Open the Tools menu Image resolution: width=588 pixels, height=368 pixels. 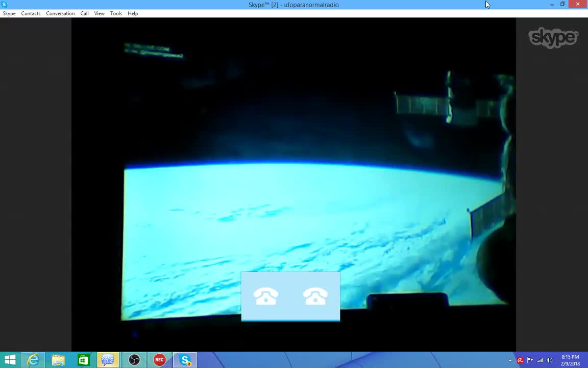point(116,13)
